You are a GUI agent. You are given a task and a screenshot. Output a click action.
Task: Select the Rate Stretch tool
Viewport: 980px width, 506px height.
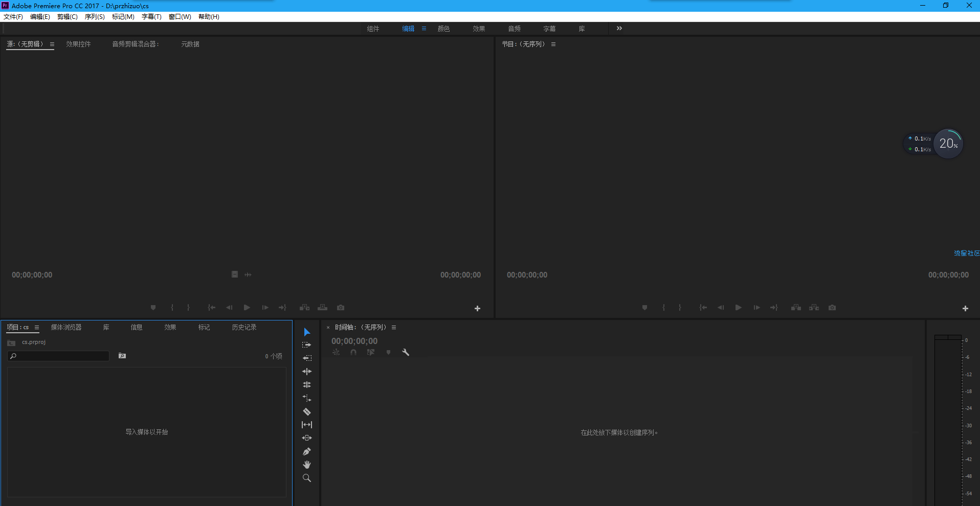[x=307, y=398]
